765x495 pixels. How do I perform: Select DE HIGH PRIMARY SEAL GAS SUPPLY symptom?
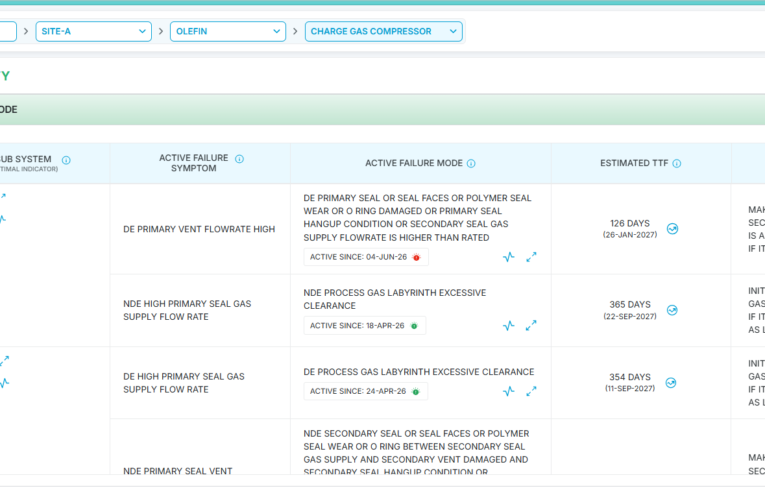click(x=183, y=383)
